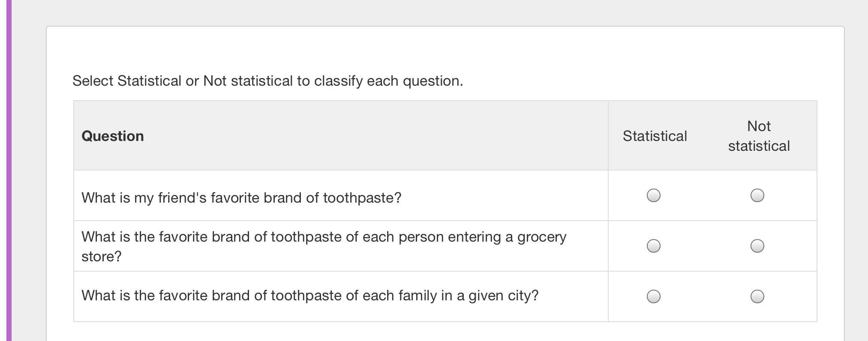Click the friend's favorite toothpaste question text

click(x=241, y=198)
